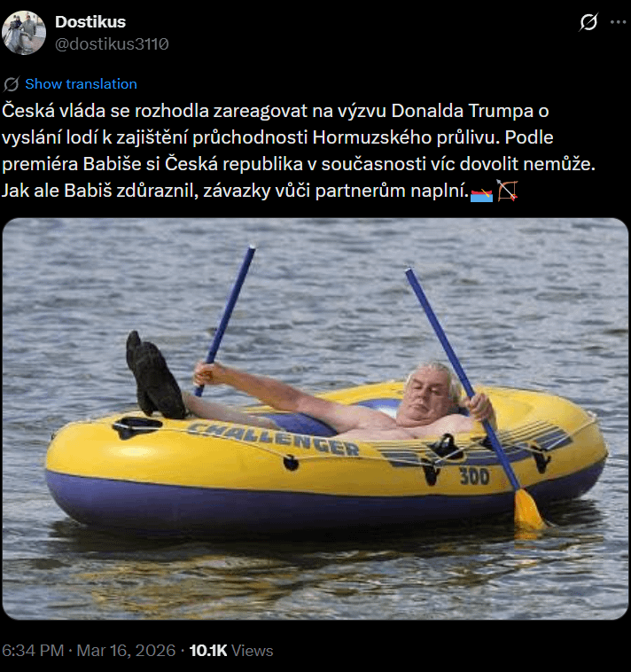631x672 pixels.
Task: Click the man's head in the raft photo
Action: pos(431,388)
